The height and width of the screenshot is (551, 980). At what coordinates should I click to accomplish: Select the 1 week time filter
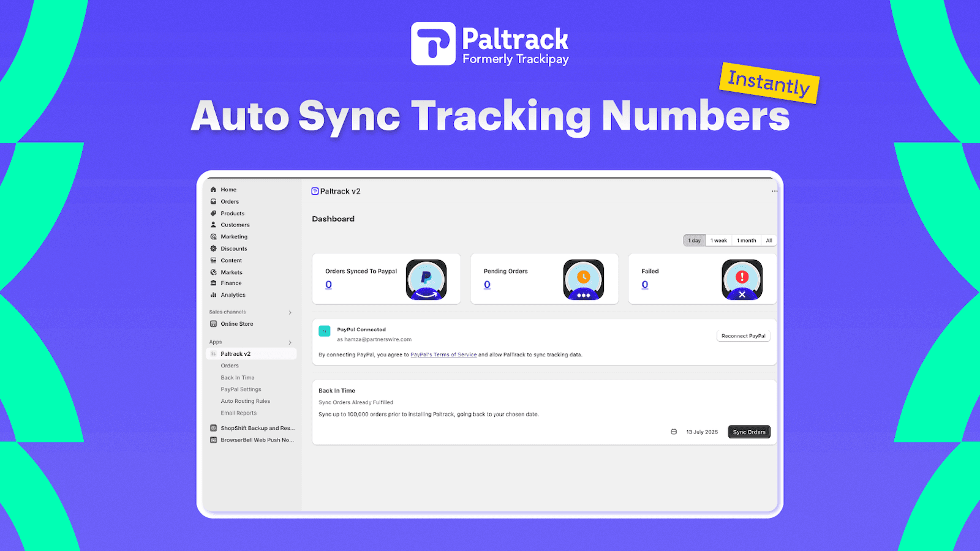pyautogui.click(x=718, y=240)
